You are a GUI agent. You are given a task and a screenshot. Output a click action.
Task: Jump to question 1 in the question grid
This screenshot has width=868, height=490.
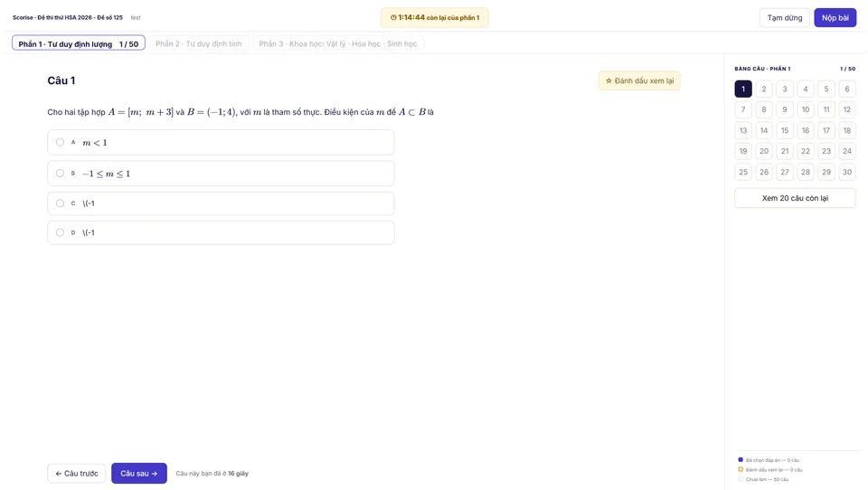click(743, 89)
